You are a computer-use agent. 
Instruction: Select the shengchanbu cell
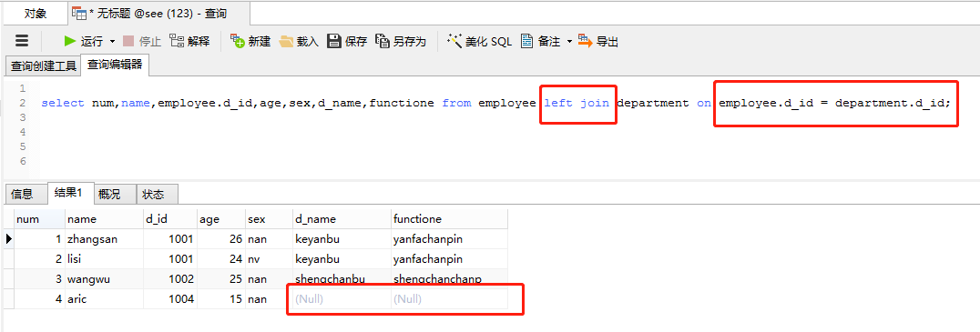pyautogui.click(x=342, y=279)
